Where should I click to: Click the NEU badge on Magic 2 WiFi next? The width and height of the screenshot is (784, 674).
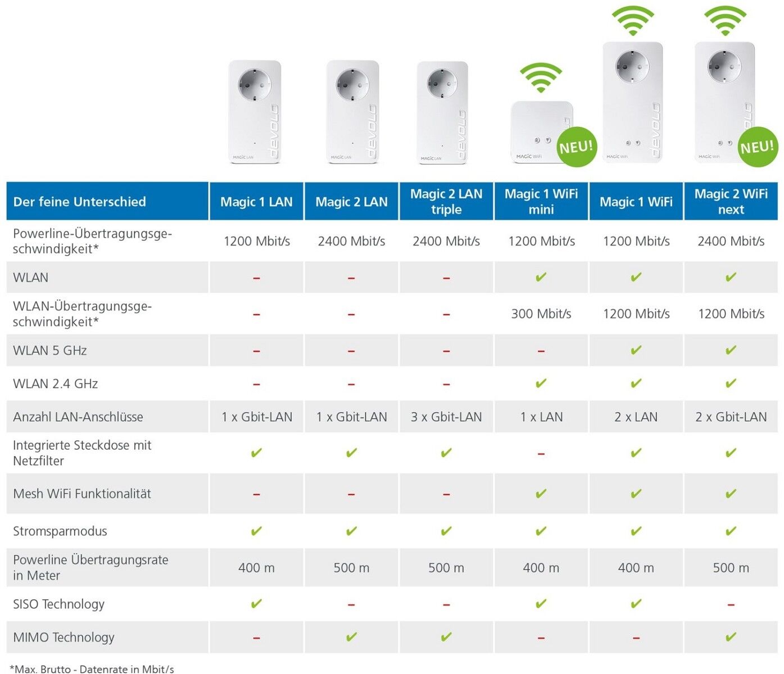coord(757,147)
